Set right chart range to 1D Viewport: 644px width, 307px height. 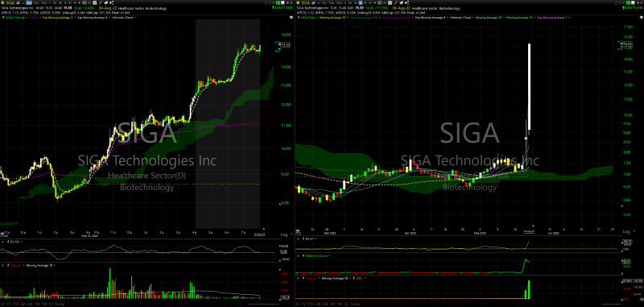[x=346, y=304]
